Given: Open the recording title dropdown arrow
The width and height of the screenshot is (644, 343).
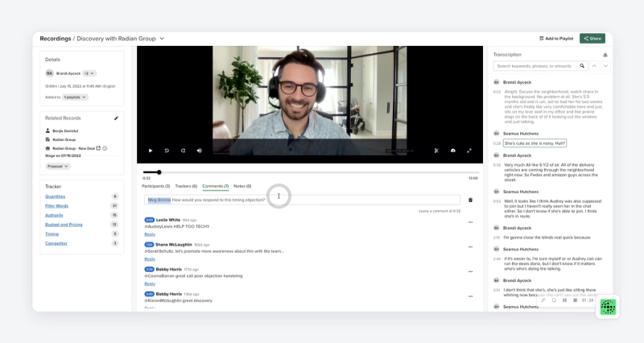Looking at the screenshot, I should 162,39.
